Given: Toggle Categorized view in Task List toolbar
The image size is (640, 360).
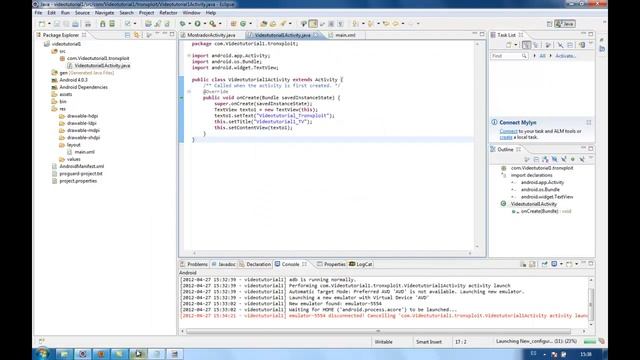Looking at the screenshot, I should 527,45.
